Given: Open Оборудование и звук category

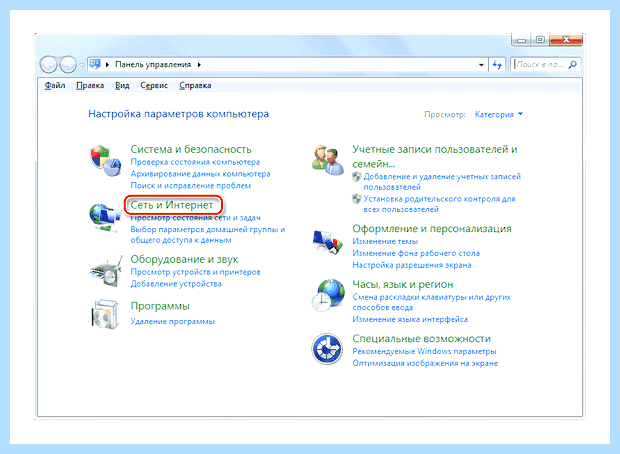Looking at the screenshot, I should pos(184,259).
